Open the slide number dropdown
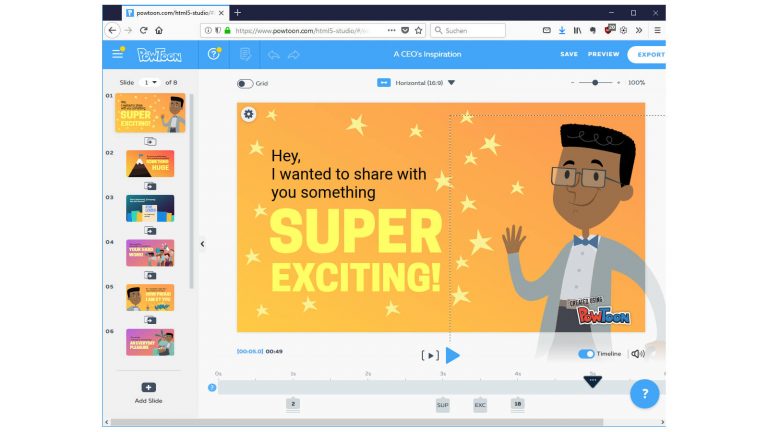This screenshot has width=768, height=432. [x=149, y=82]
